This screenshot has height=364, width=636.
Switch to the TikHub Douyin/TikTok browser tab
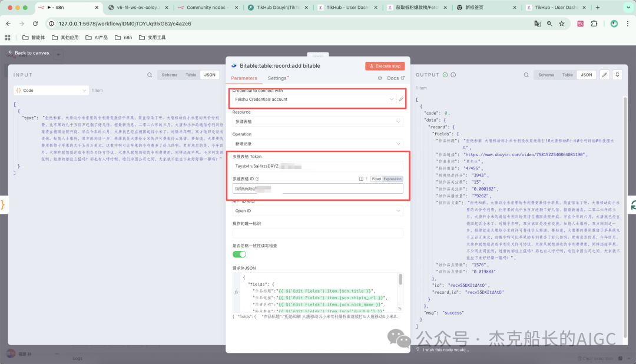click(278, 7)
